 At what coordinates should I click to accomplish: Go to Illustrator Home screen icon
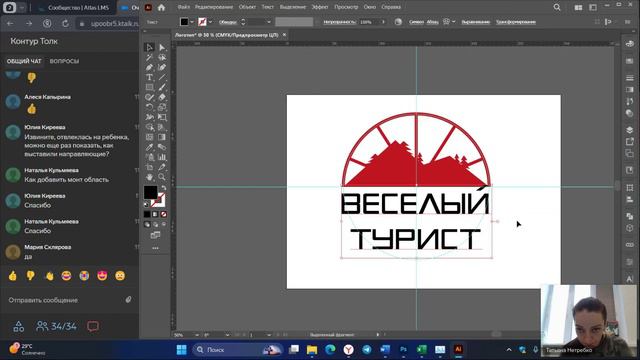click(x=162, y=7)
